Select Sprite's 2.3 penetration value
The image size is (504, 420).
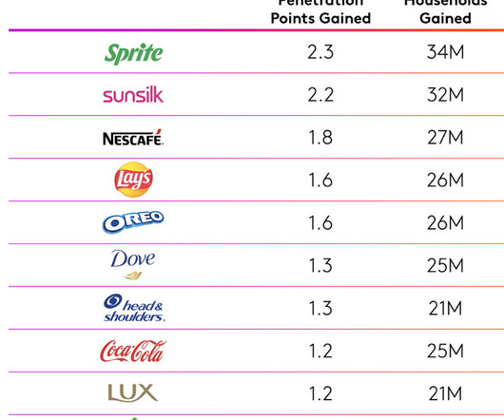320,52
